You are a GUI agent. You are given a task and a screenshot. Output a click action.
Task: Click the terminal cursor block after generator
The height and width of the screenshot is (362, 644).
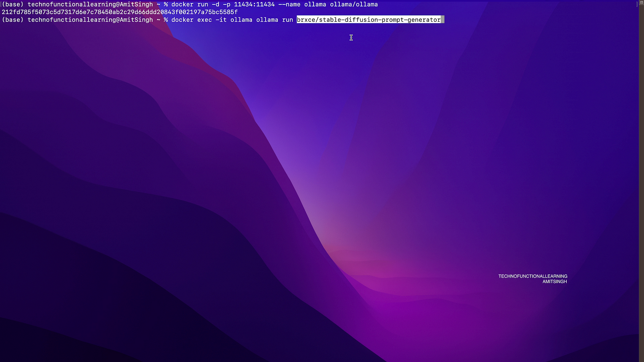point(443,20)
